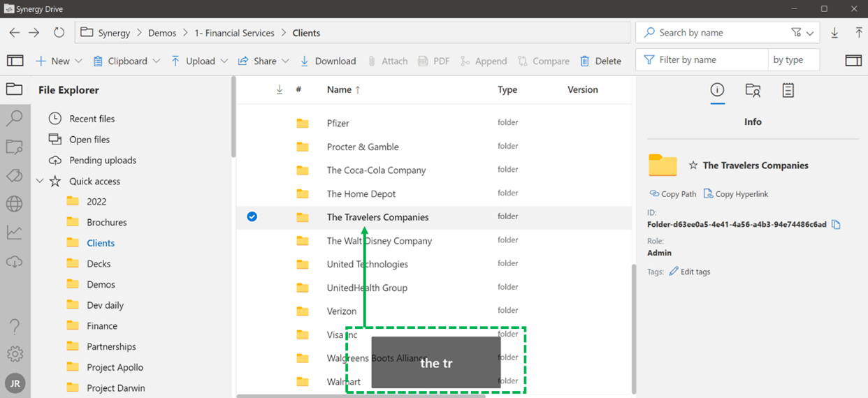
Task: Open the JR user avatar
Action: click(15, 383)
